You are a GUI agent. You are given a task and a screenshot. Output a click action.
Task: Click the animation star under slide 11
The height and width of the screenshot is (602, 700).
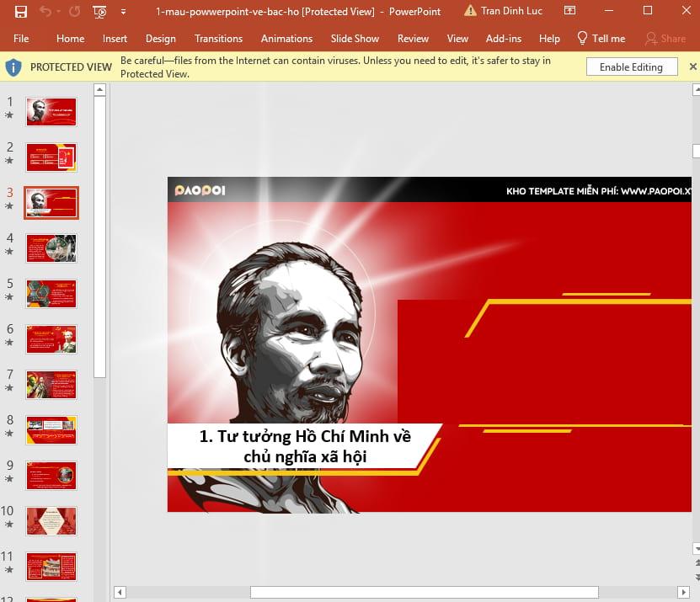[9, 570]
